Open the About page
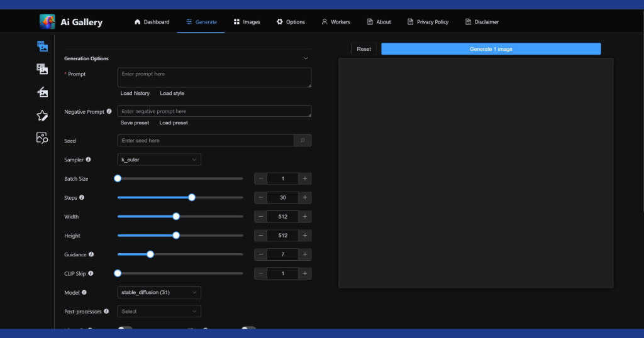 (379, 22)
